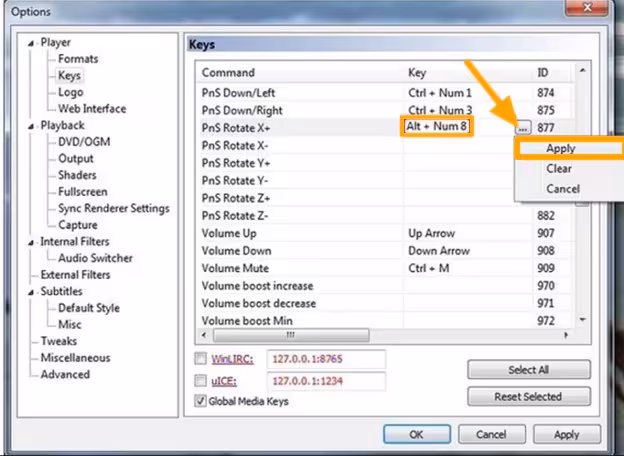Select Misc under Subtitles

click(70, 324)
